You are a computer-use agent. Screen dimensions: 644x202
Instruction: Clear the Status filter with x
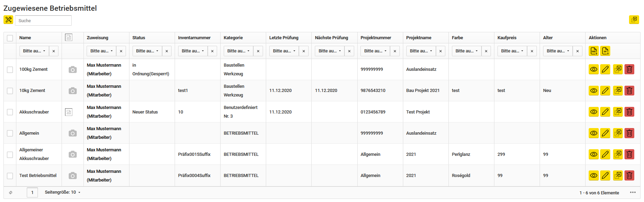[167, 51]
